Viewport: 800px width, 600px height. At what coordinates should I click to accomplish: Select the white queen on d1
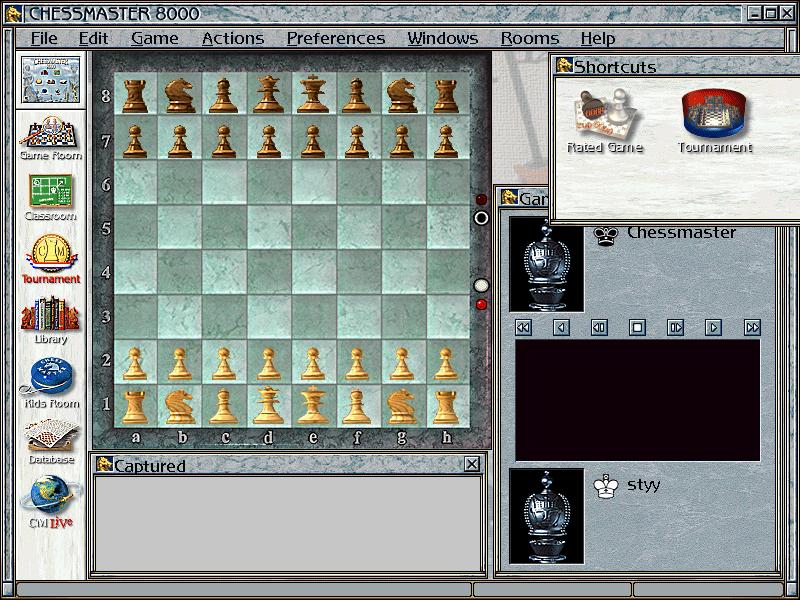coord(268,407)
